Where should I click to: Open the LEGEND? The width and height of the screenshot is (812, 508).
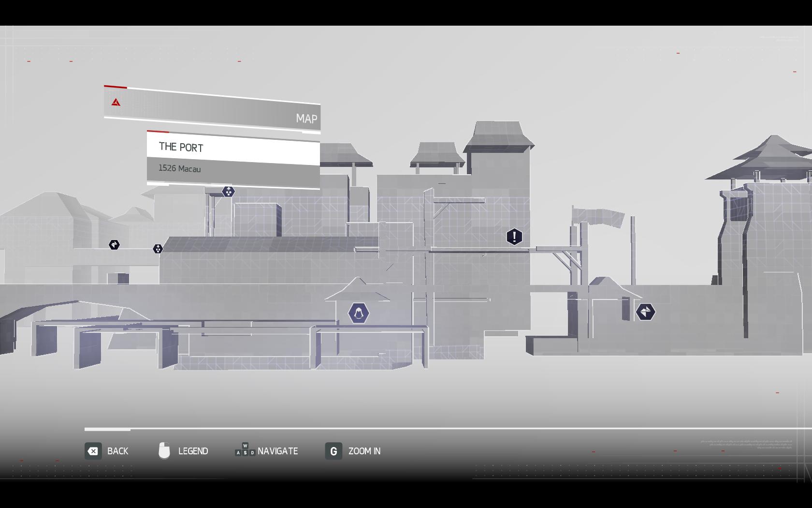point(193,451)
